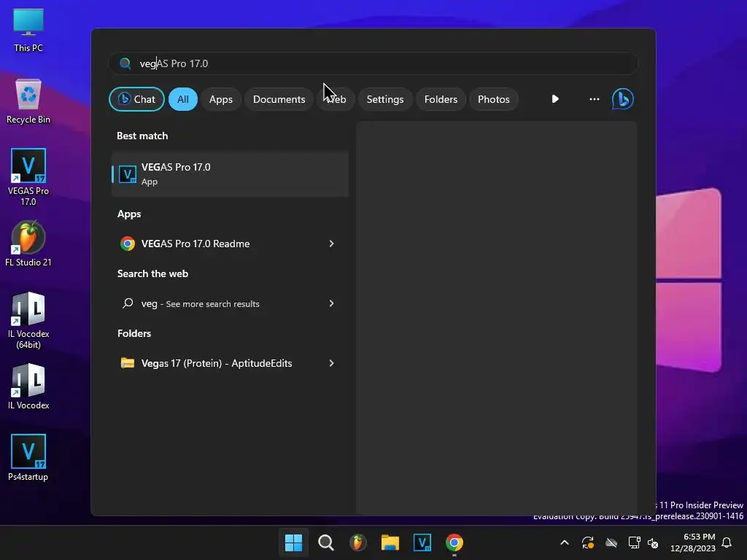Switch to the Documents filter tab
Viewport: 747px width, 560px height.
279,99
